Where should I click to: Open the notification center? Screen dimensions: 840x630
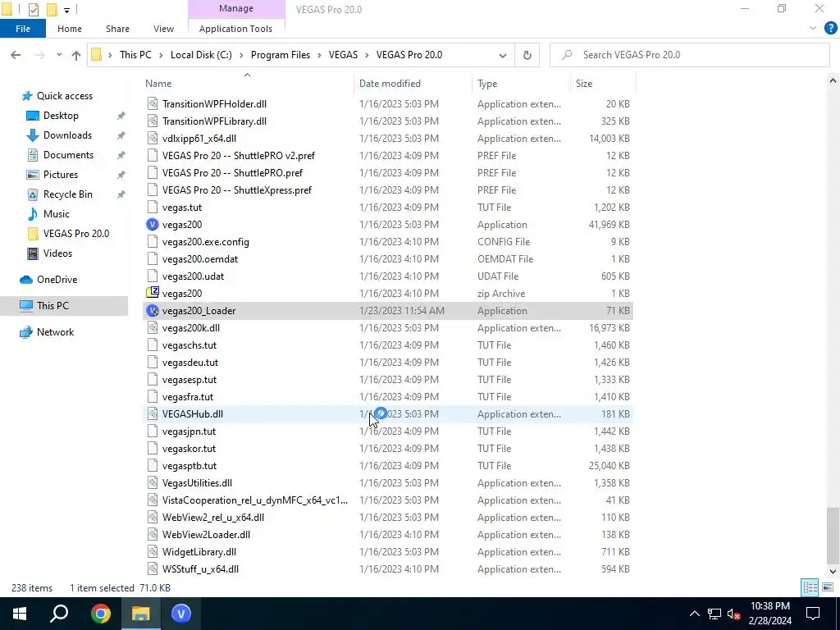point(813,614)
